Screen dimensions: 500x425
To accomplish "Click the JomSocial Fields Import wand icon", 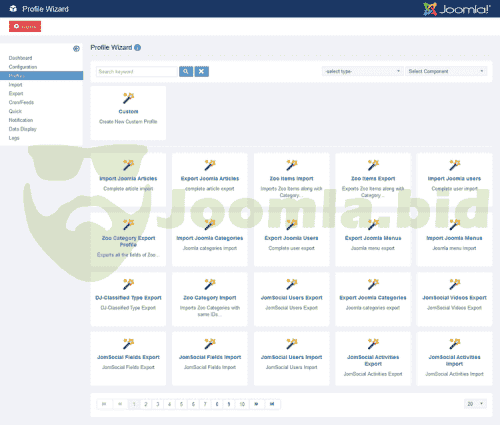I will point(210,344).
